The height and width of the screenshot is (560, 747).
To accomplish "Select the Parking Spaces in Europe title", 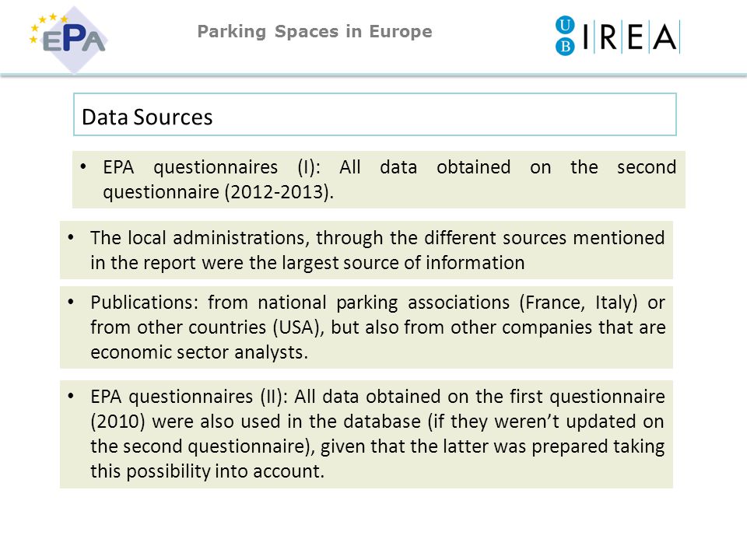I will (x=315, y=31).
